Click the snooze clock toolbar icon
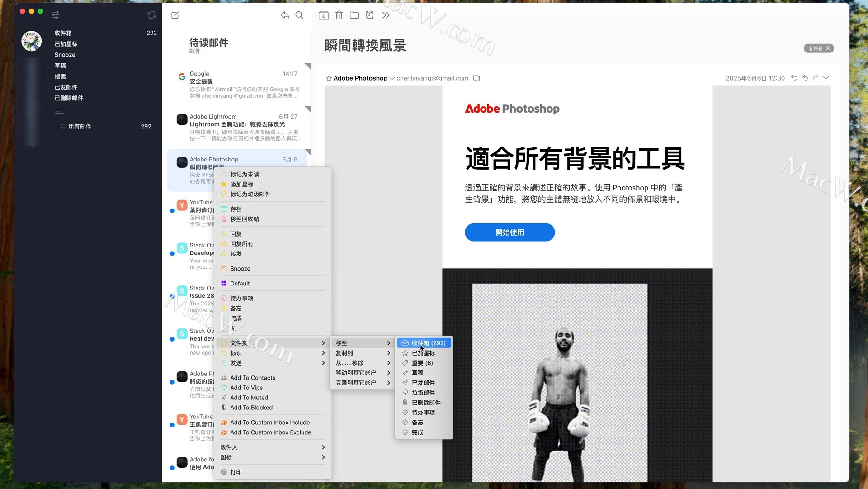This screenshot has height=489, width=868. pyautogui.click(x=369, y=15)
